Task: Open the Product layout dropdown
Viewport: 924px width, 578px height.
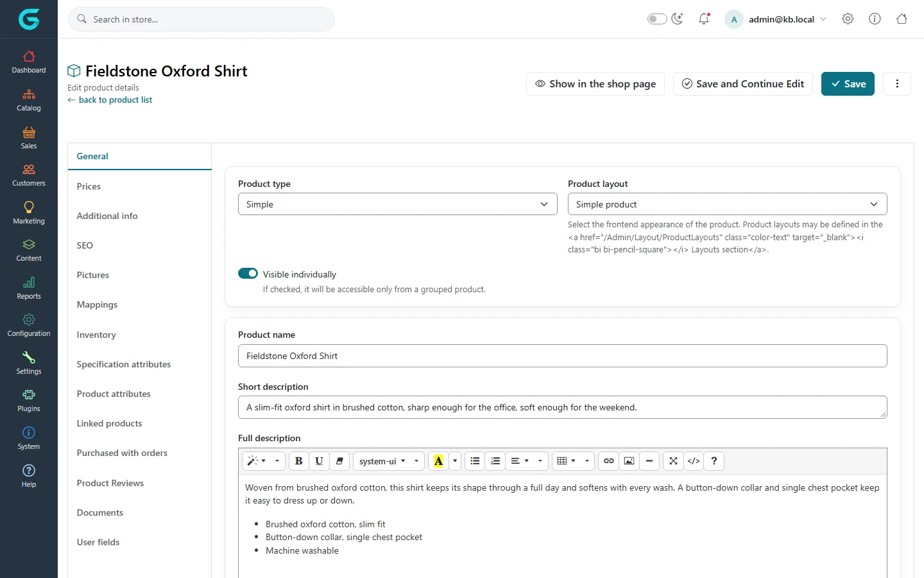Action: tap(727, 204)
